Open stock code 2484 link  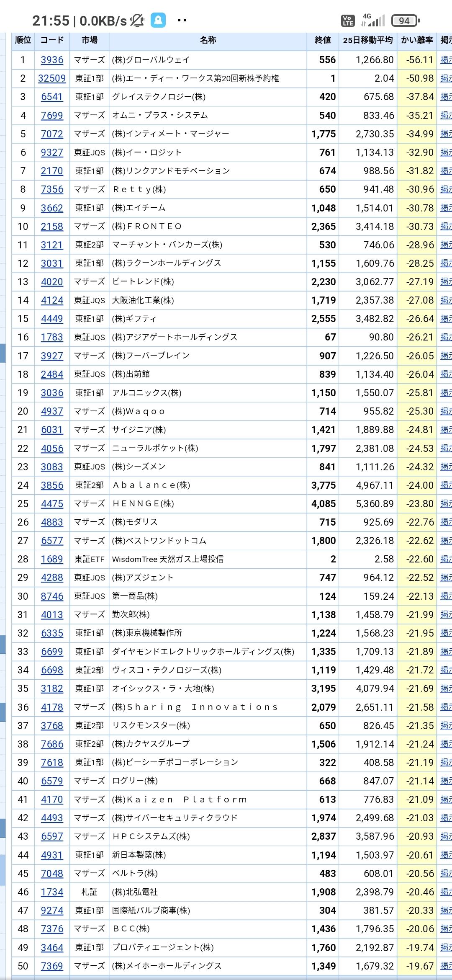pos(52,374)
